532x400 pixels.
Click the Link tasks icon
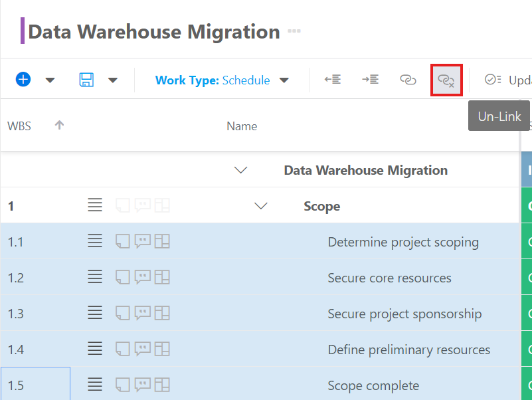click(x=408, y=80)
